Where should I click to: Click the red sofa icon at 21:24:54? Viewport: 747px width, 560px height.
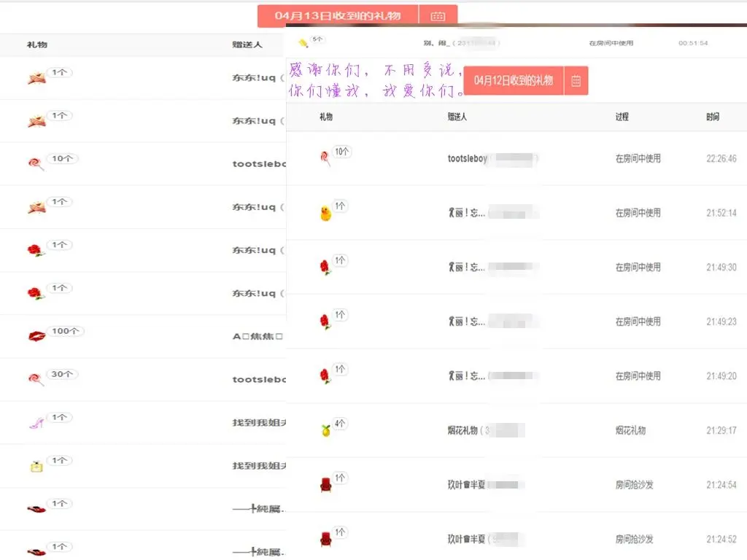tap(326, 485)
